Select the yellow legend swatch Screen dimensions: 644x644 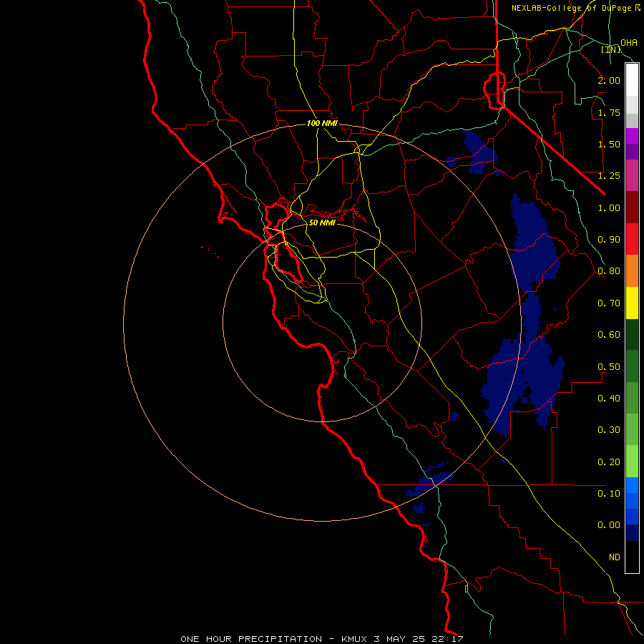632,303
